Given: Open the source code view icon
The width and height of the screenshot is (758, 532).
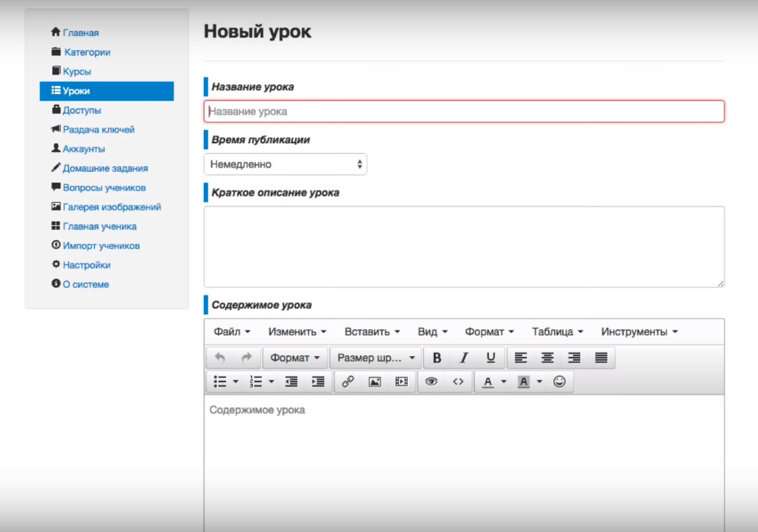Looking at the screenshot, I should pyautogui.click(x=458, y=381).
